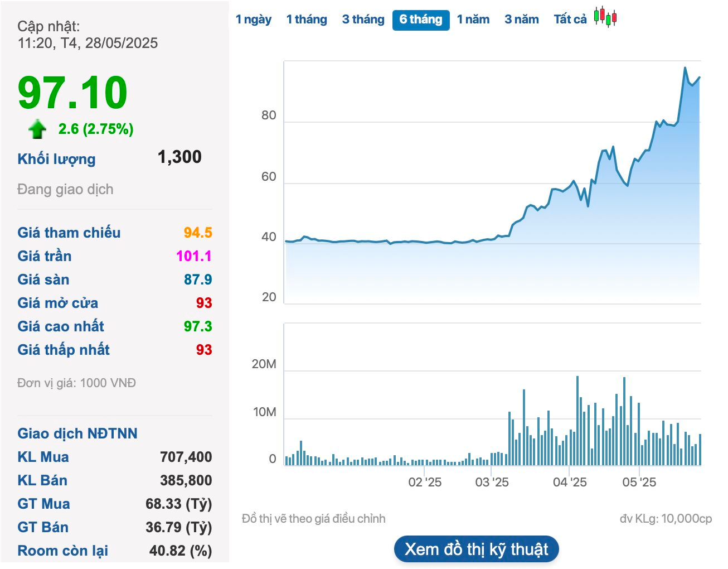Click the Giao dịch NĐTNN heading
728x569 pixels.
(x=77, y=433)
